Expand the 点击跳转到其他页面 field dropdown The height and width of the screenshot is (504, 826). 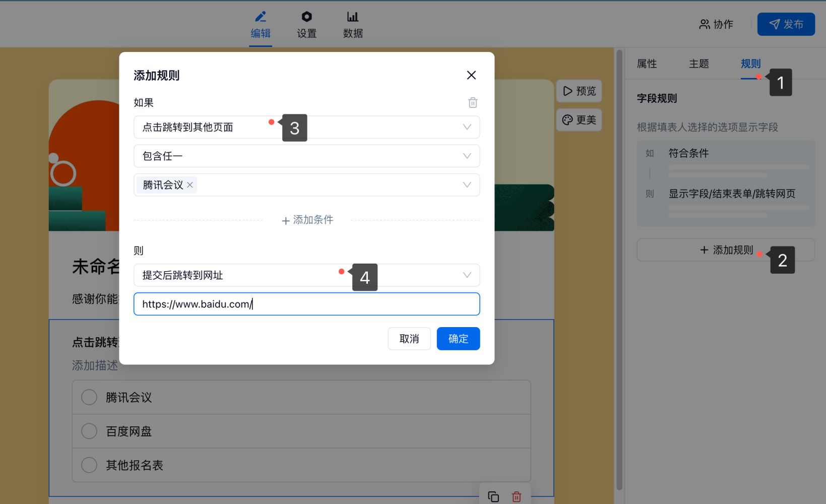pyautogui.click(x=467, y=127)
